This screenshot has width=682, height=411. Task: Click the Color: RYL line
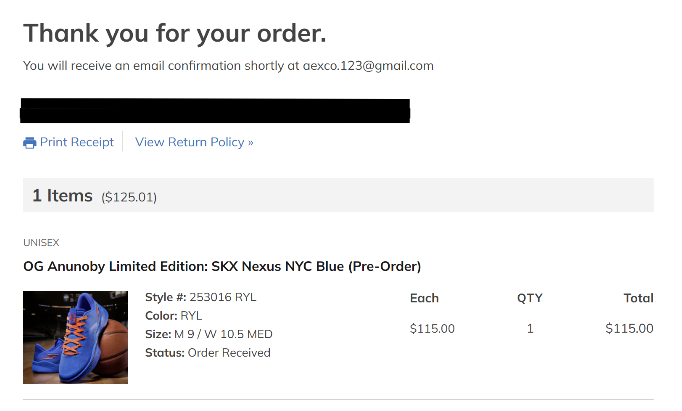[x=174, y=315]
